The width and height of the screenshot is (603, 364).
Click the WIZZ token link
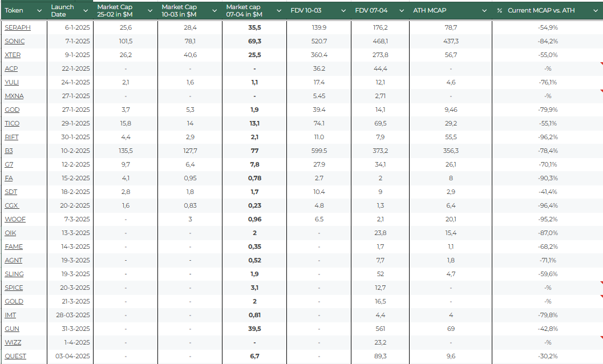[13, 342]
